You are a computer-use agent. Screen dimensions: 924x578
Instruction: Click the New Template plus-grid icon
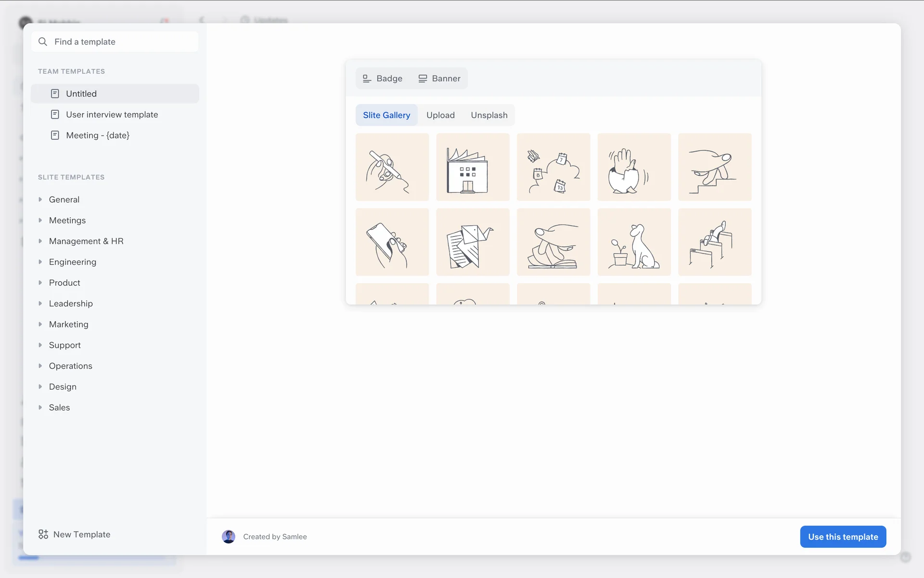43,534
